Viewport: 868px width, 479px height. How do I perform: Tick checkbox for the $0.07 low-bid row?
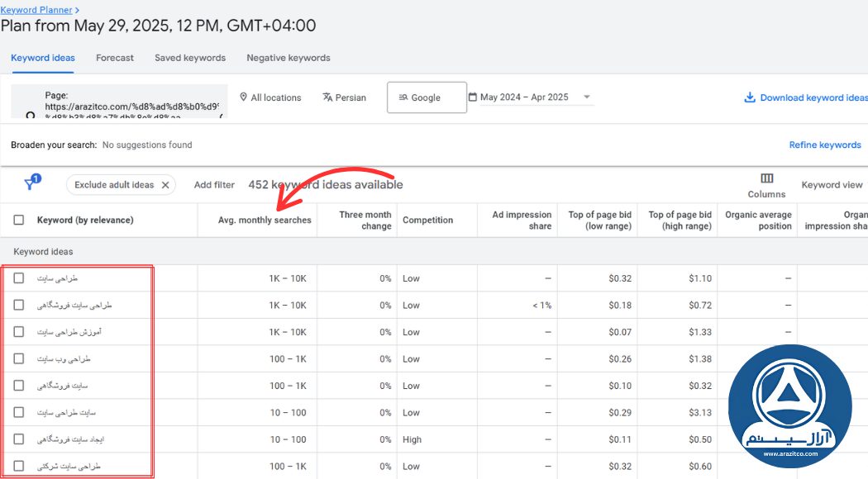pos(19,332)
